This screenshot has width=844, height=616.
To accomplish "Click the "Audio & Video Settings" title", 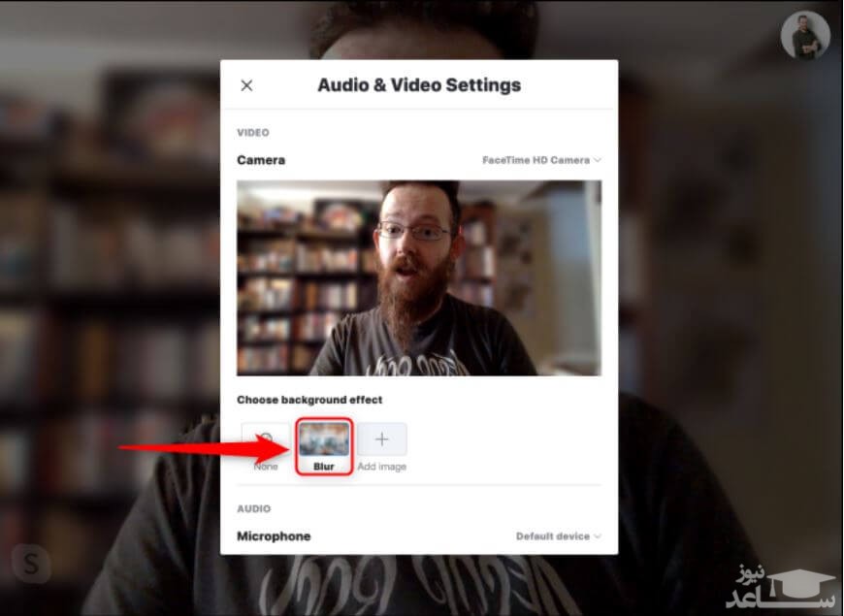I will pyautogui.click(x=419, y=85).
